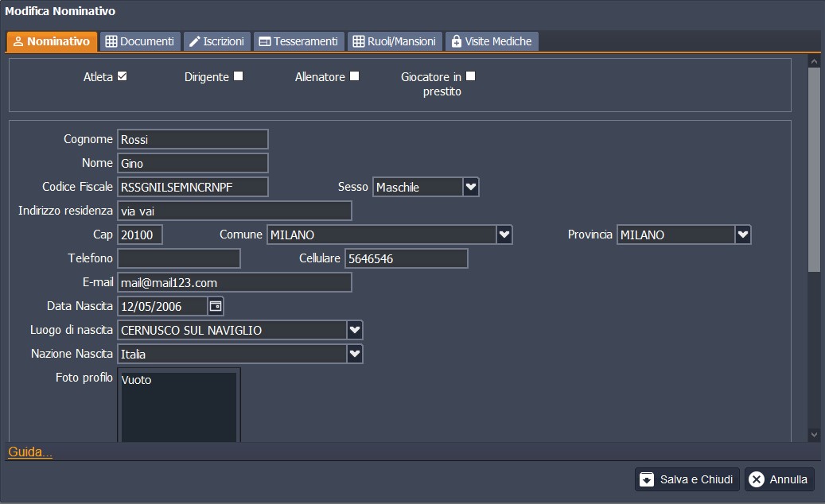The height and width of the screenshot is (504, 825).
Task: Tick the Allenatore checkbox
Action: click(355, 76)
